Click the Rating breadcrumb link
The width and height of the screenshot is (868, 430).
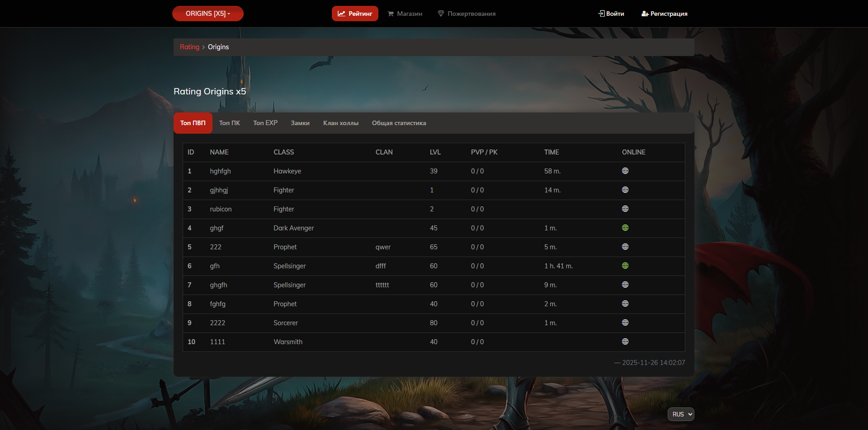pos(189,47)
